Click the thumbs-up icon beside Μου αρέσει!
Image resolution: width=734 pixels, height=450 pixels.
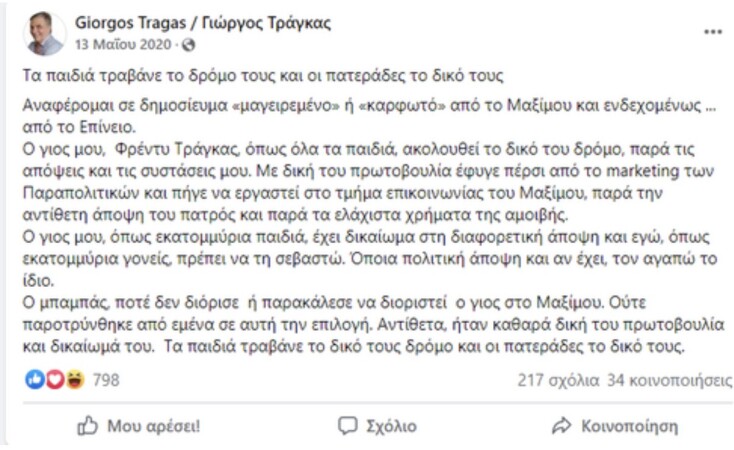[88, 426]
